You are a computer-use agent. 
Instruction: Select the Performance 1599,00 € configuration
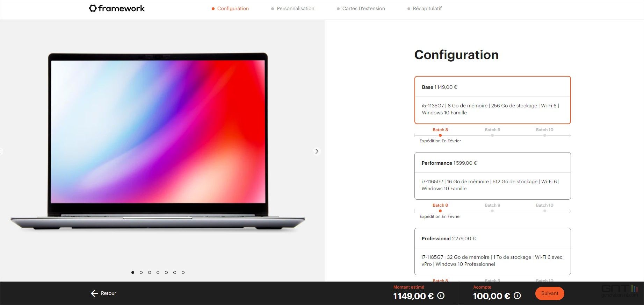point(492,176)
